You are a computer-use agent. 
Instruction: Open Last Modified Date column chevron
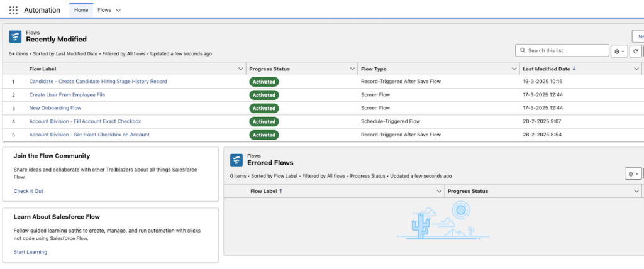point(636,69)
